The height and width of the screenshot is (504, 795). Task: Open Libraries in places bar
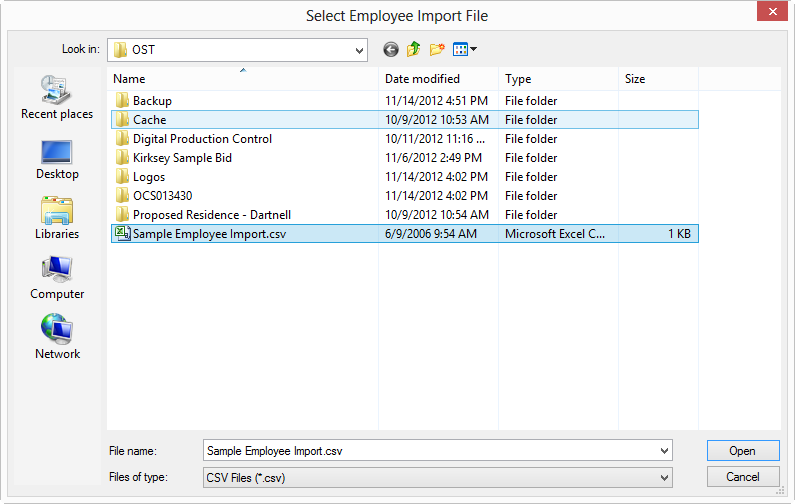[57, 218]
